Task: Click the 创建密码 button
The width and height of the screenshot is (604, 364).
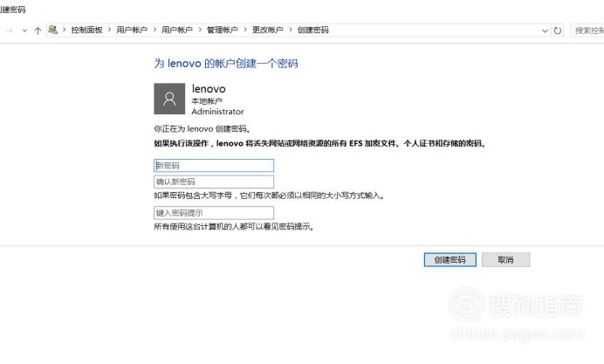Action: (x=450, y=259)
